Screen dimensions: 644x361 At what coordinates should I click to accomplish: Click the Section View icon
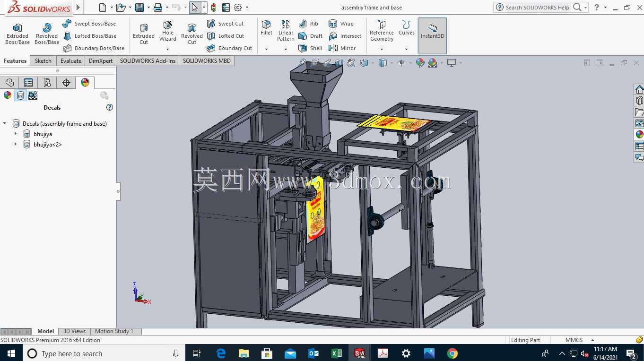click(339, 63)
